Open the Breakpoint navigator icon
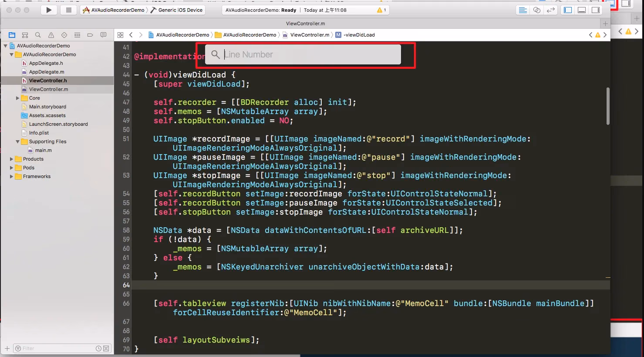The height and width of the screenshot is (357, 644). click(90, 35)
